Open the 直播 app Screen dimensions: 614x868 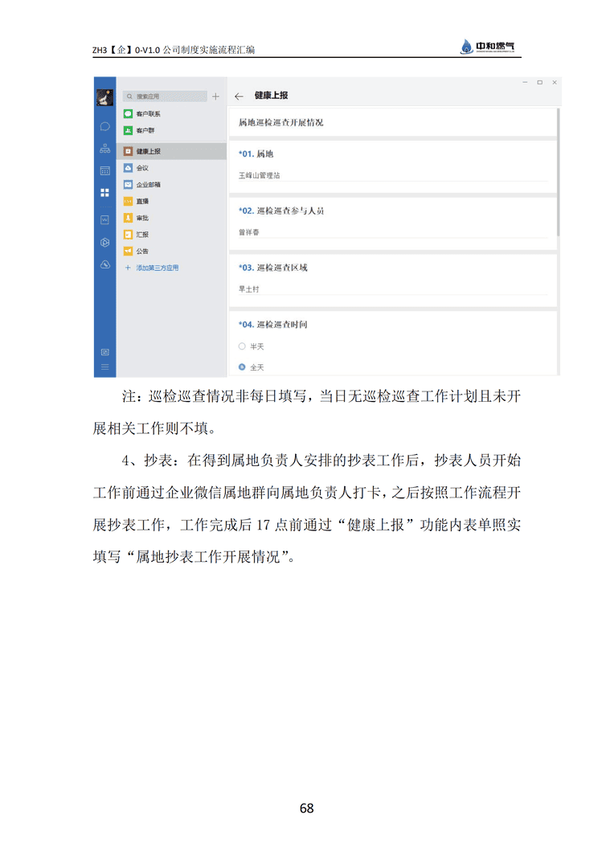(172, 201)
